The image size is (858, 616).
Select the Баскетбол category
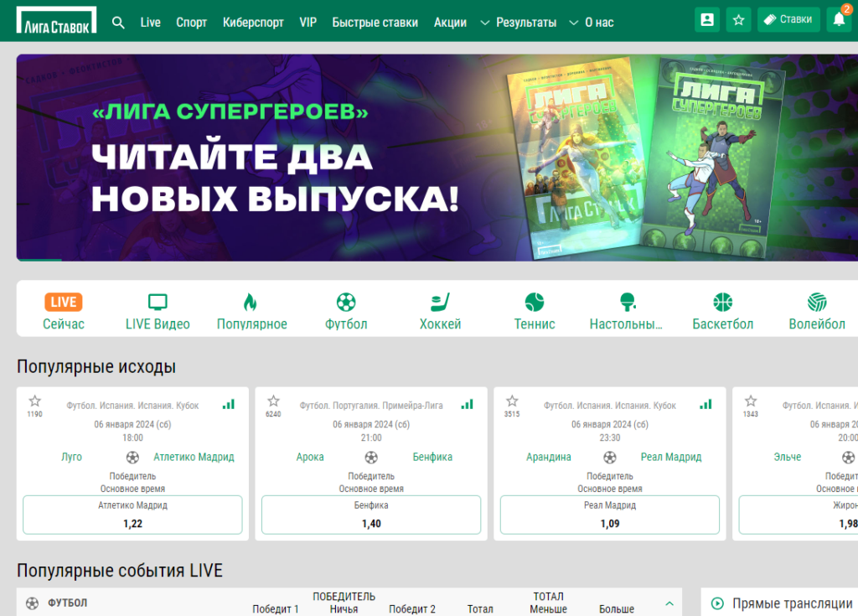pyautogui.click(x=723, y=310)
